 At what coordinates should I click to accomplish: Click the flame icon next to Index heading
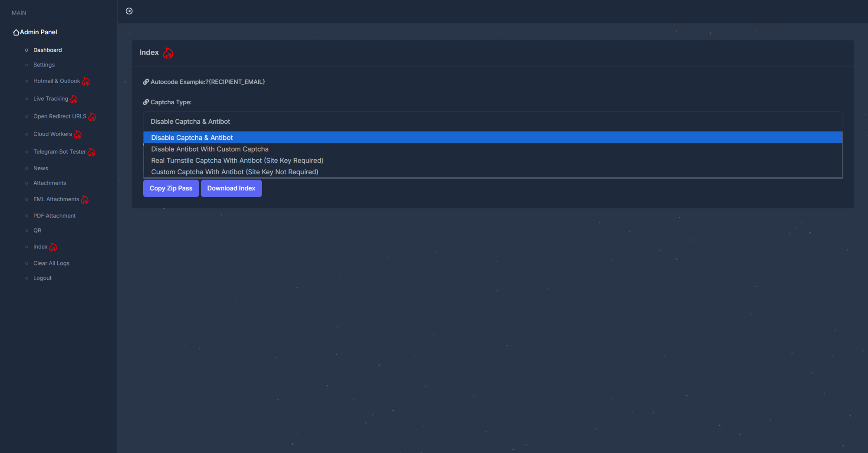(x=168, y=53)
